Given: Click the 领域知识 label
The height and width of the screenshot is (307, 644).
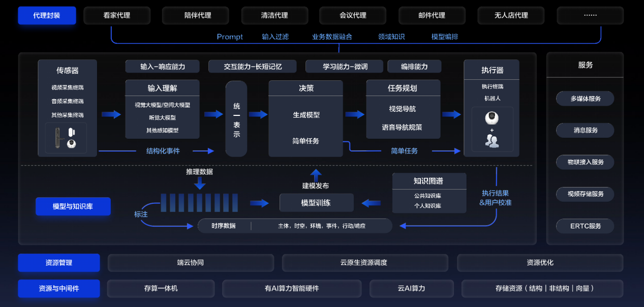Looking at the screenshot, I should coord(391,37).
